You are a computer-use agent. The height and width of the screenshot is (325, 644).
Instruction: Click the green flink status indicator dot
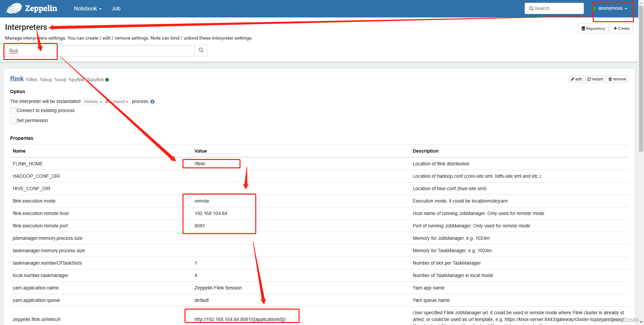pyautogui.click(x=107, y=80)
